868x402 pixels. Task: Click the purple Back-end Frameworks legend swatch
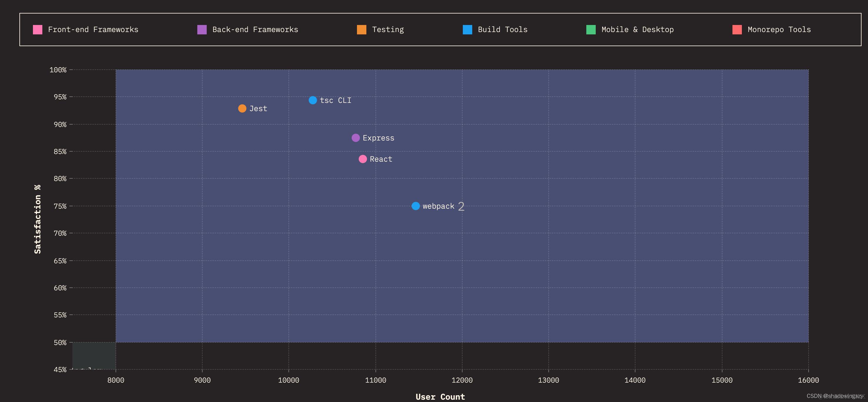click(x=202, y=30)
